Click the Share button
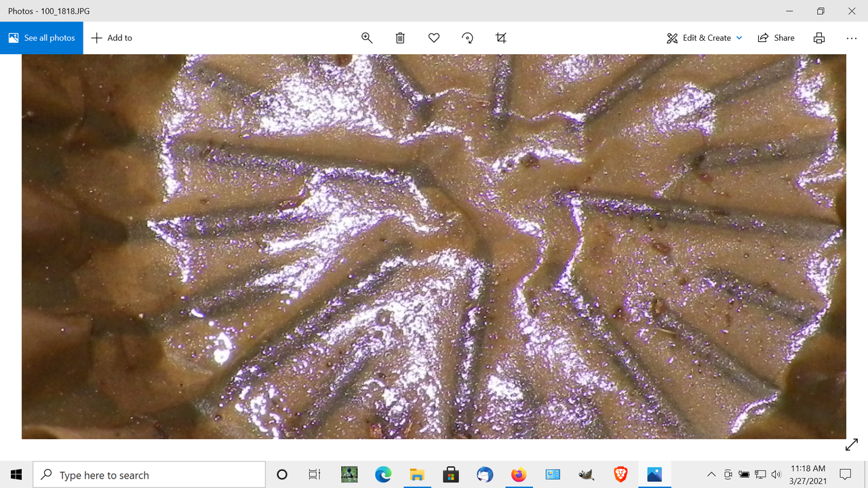This screenshot has width=868, height=488. (776, 38)
